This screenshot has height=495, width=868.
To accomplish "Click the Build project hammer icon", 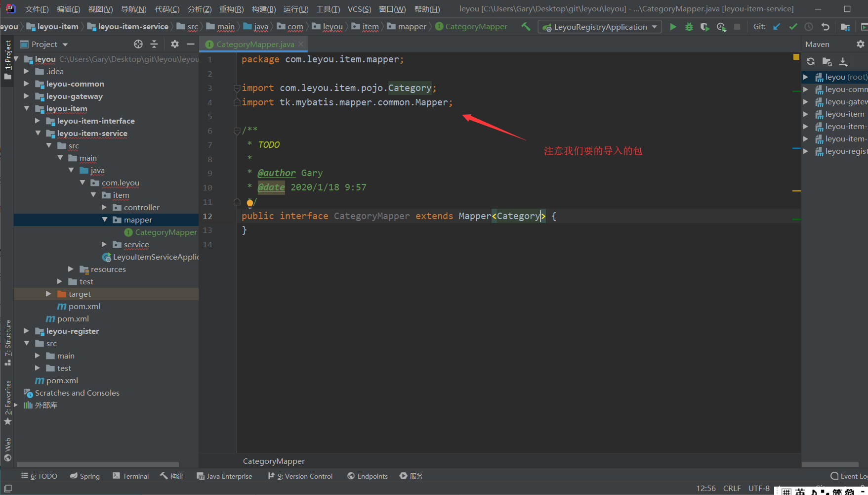I will [x=526, y=27].
